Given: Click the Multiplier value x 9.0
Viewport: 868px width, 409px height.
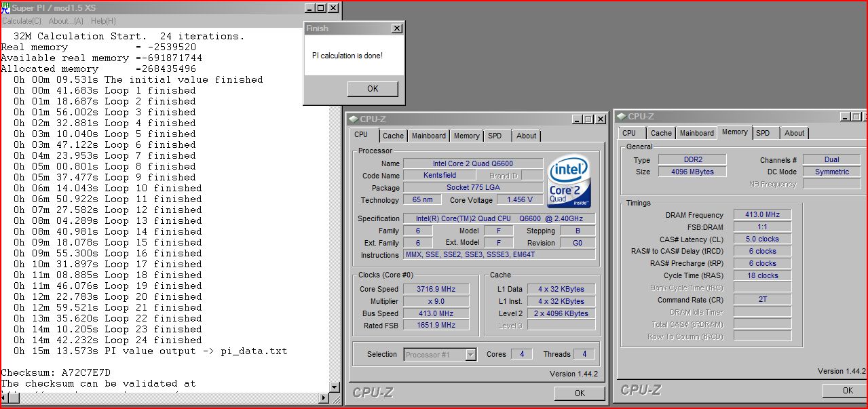Looking at the screenshot, I should pos(436,301).
